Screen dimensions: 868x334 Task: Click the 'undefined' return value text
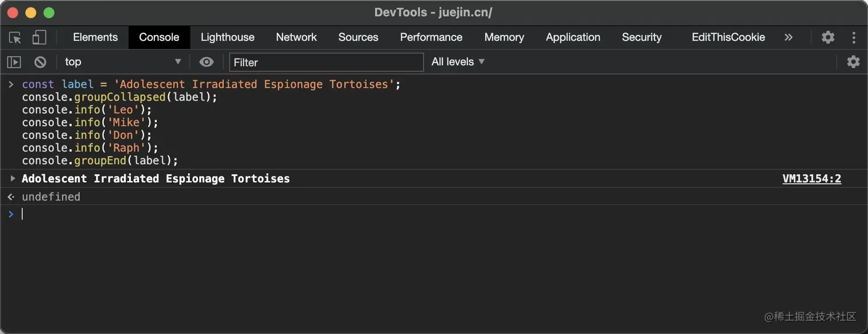[51, 197]
